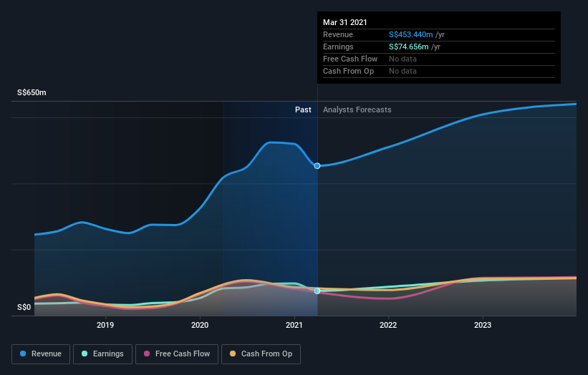Toggle the Earnings legend series
This screenshot has height=375, width=588.
[102, 354]
